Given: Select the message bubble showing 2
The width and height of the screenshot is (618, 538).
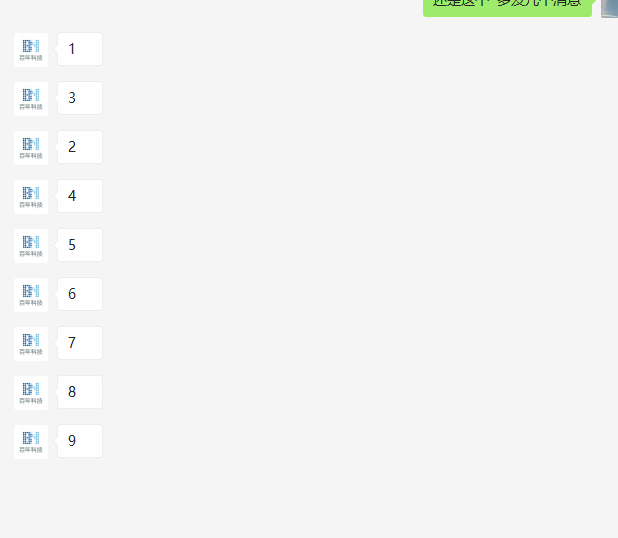Looking at the screenshot, I should 80,147.
